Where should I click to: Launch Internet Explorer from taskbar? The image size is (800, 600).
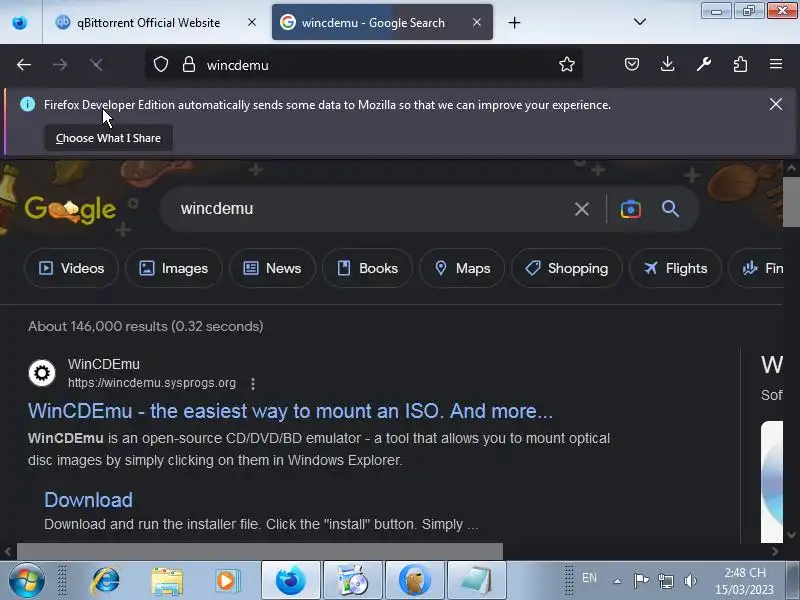[x=105, y=581]
